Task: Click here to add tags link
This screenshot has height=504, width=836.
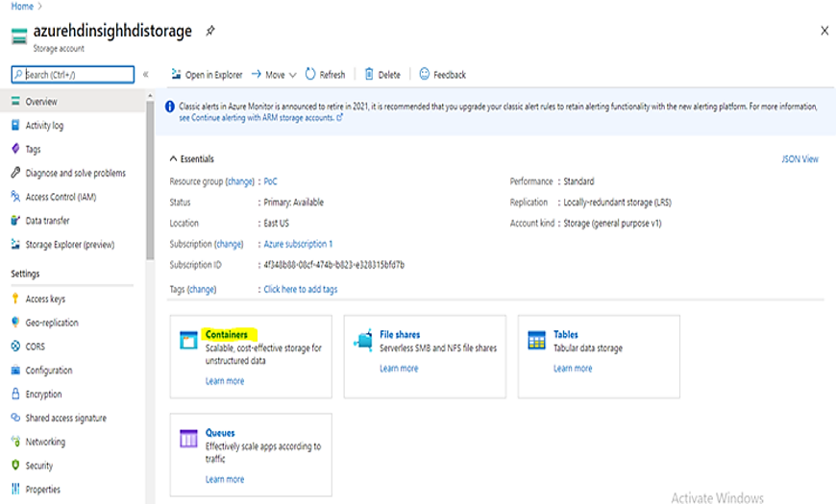Action: pos(301,289)
